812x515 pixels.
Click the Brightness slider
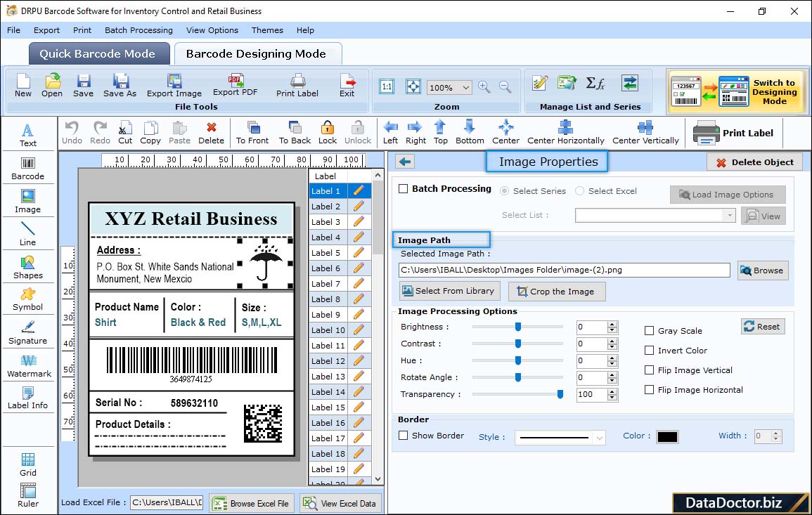518,327
